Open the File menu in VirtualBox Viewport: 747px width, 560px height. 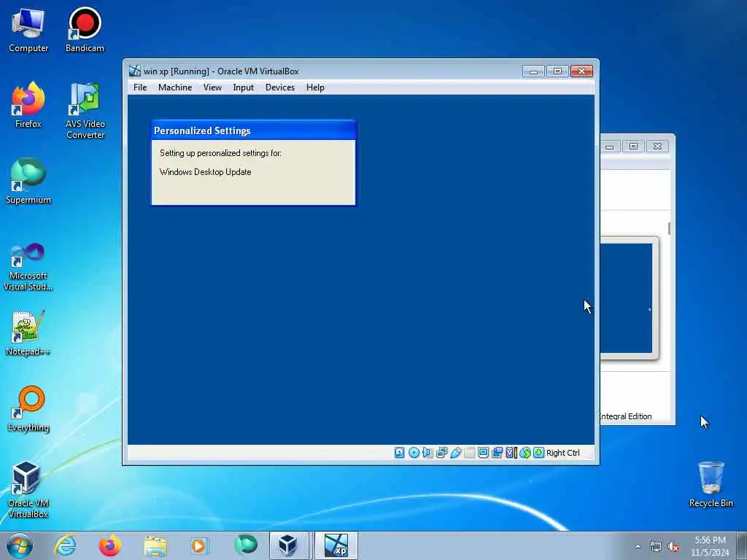140,87
